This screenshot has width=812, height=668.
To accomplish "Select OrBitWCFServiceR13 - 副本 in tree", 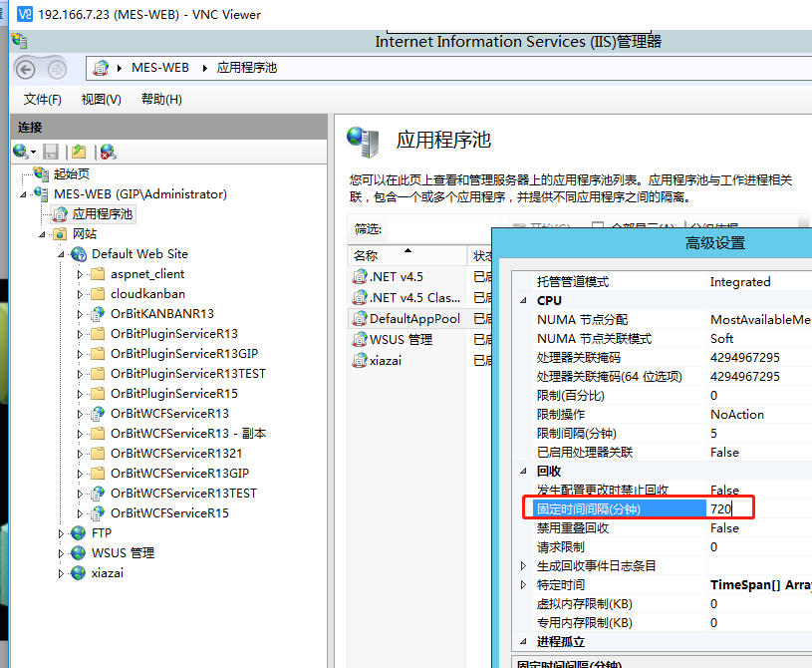I will click(x=188, y=434).
